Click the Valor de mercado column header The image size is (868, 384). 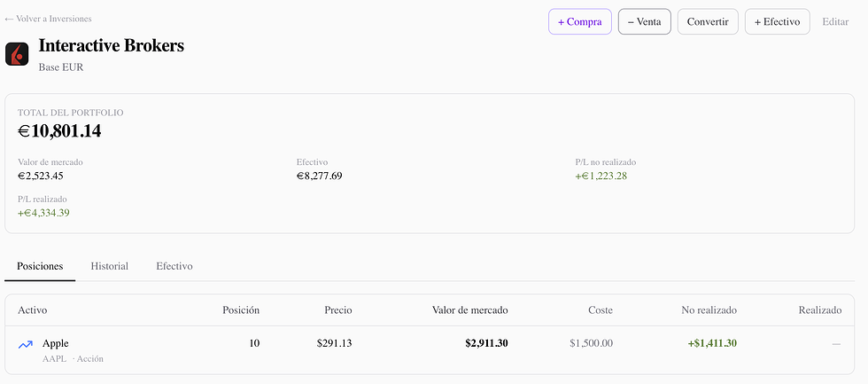coord(470,310)
